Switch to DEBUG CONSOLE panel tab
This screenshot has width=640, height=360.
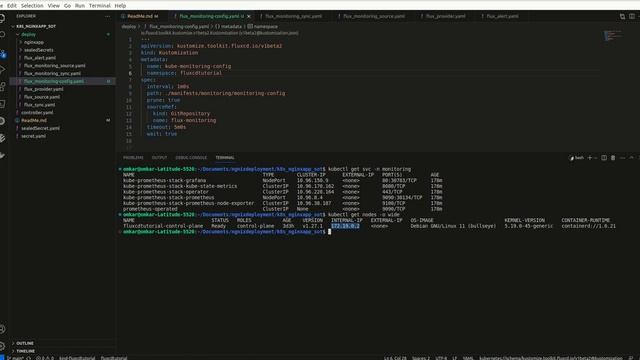coord(191,158)
